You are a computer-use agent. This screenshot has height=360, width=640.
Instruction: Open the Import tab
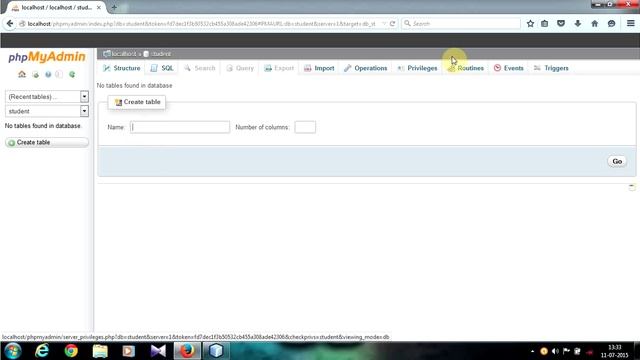point(319,68)
